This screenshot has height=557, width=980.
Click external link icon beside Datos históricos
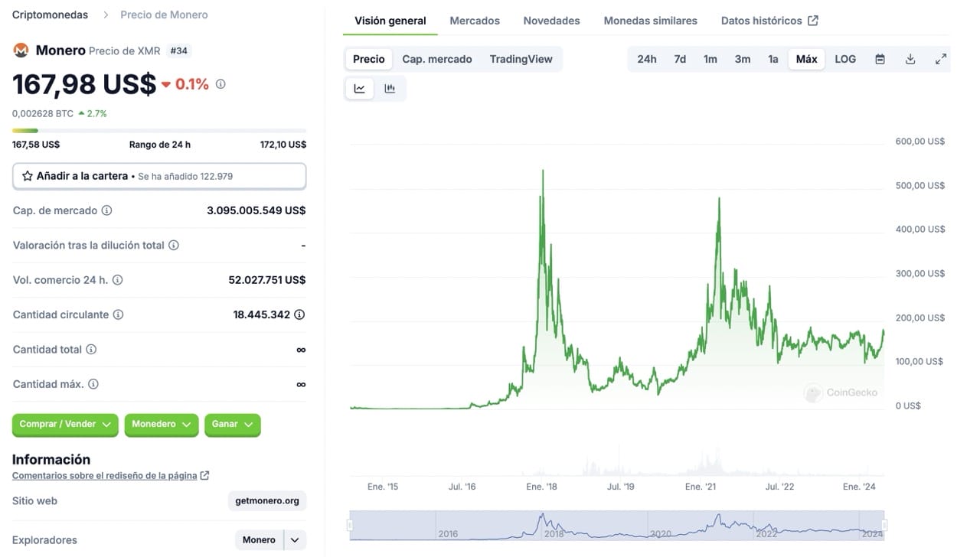coord(813,21)
